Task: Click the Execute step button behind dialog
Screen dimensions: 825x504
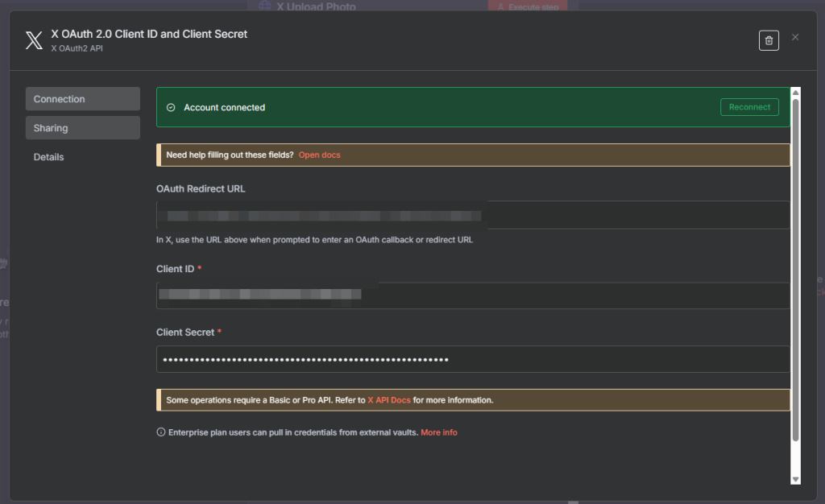Action: click(528, 6)
